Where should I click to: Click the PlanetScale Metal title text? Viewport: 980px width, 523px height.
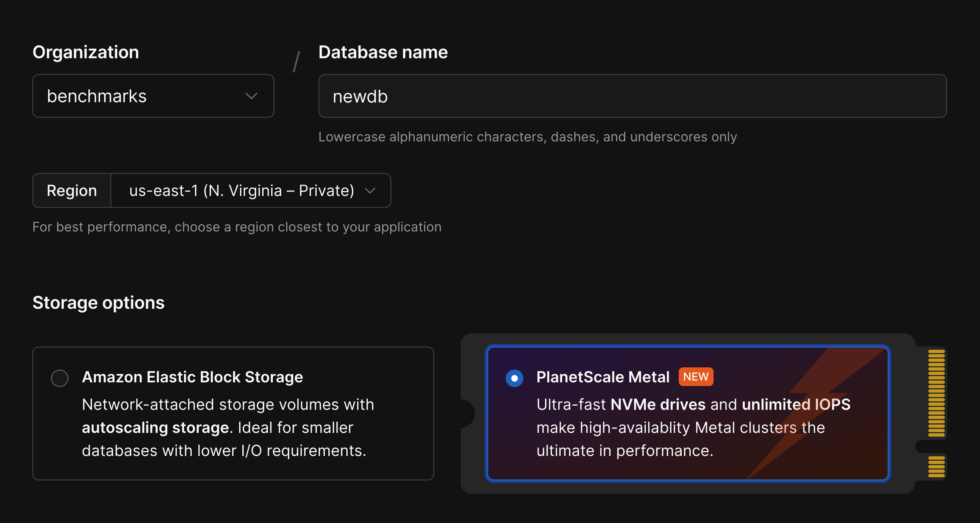pyautogui.click(x=603, y=377)
